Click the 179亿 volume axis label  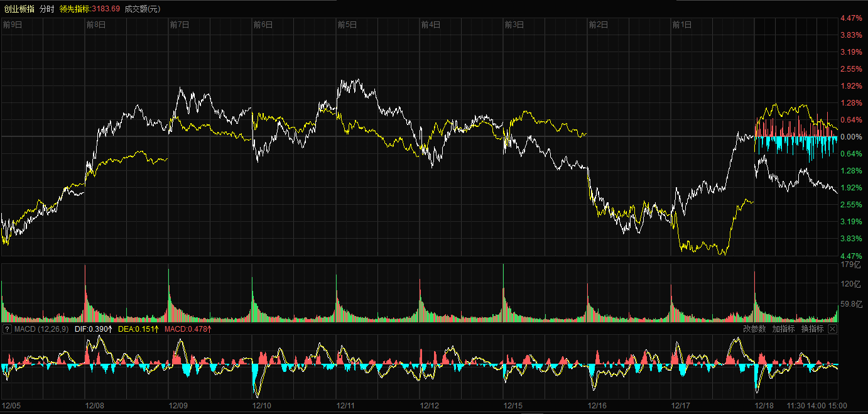(851, 265)
